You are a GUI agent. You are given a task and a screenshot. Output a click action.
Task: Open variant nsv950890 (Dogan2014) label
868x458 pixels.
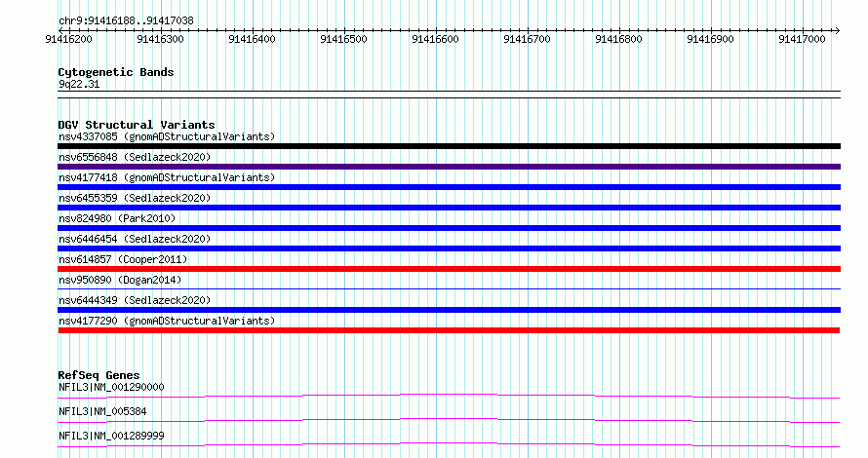click(x=120, y=280)
